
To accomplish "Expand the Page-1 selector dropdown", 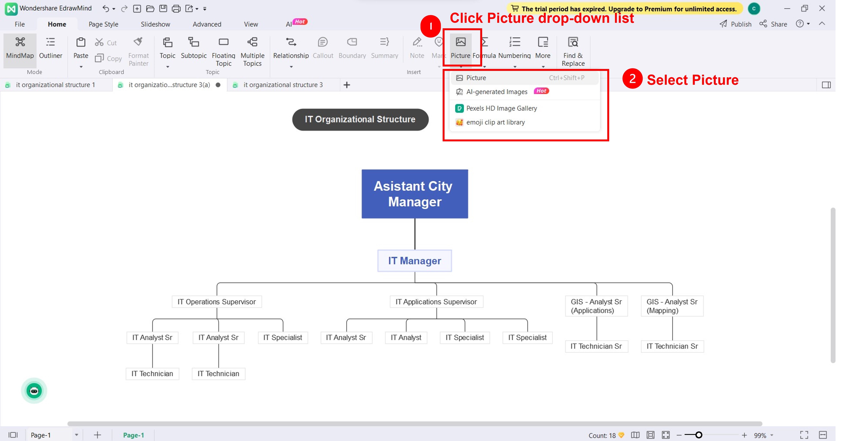I will coord(77,435).
